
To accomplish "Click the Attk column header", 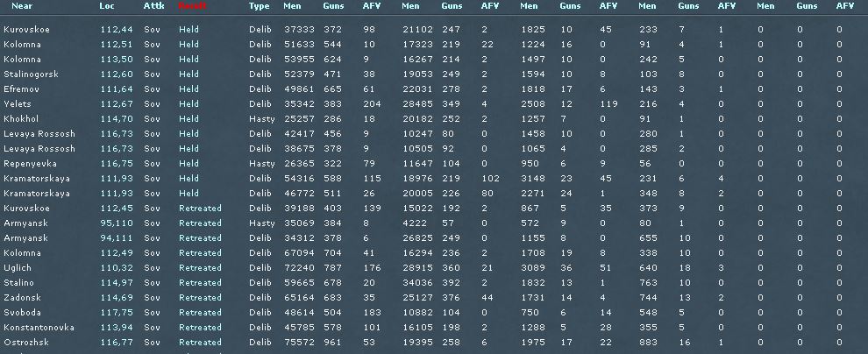I will coord(153,6).
